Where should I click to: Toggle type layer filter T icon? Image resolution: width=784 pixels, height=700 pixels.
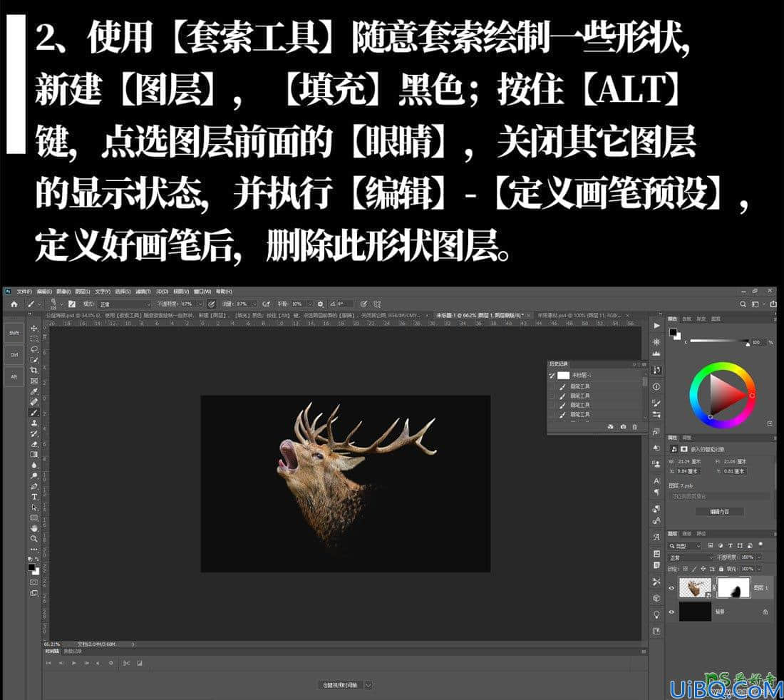(731, 545)
